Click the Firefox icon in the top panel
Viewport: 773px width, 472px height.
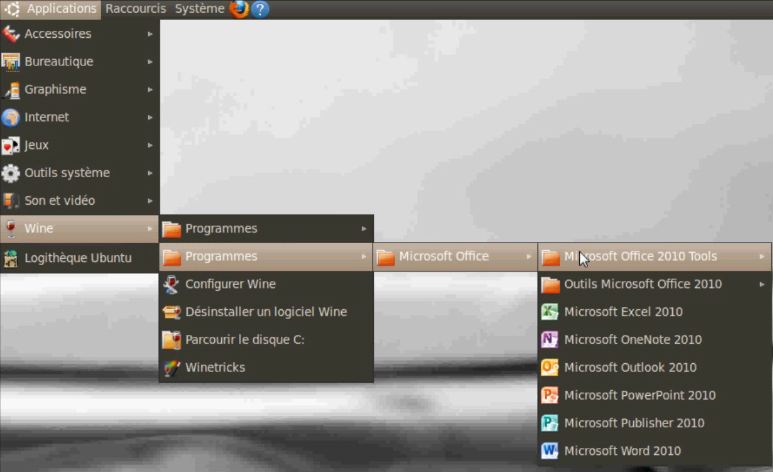click(239, 9)
